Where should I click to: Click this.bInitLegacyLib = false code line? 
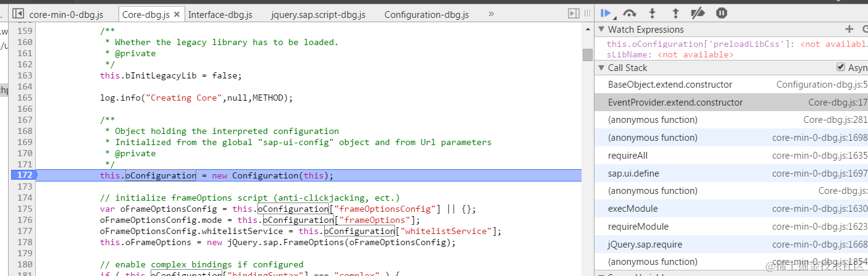pyautogui.click(x=171, y=75)
